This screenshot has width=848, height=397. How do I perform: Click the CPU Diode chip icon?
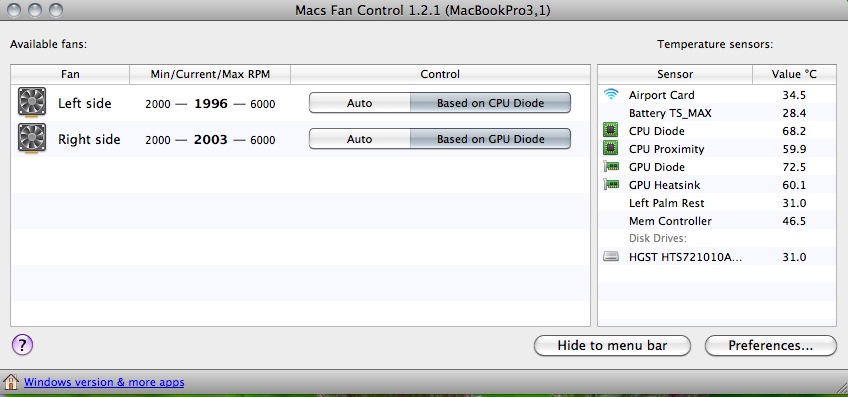click(x=611, y=130)
